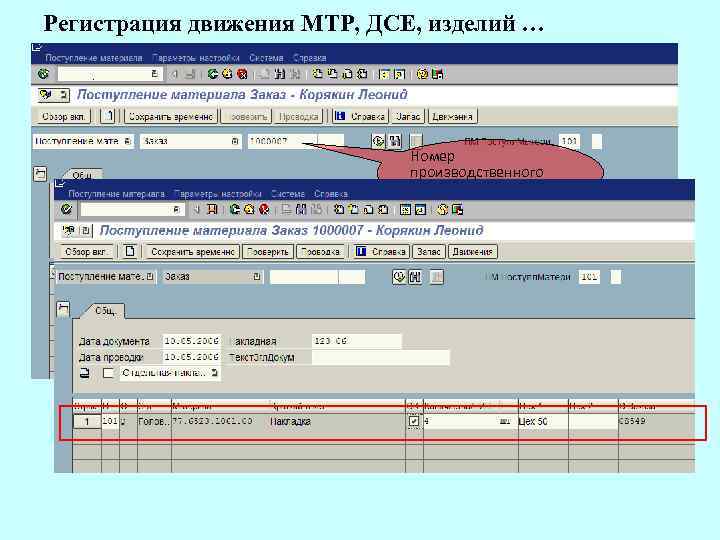Image resolution: width=720 pixels, height=540 pixels.
Task: Click Движения button in back window
Action: click(x=452, y=116)
